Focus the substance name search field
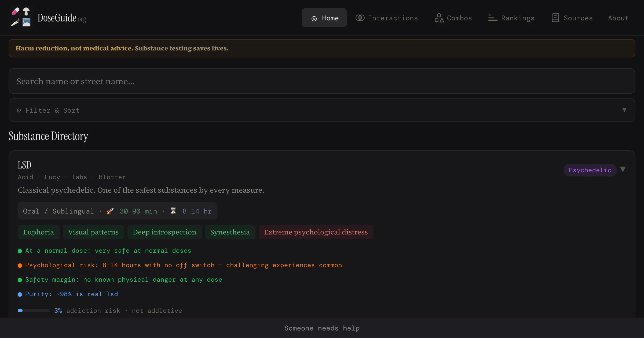This screenshot has width=644, height=338. pos(321,81)
